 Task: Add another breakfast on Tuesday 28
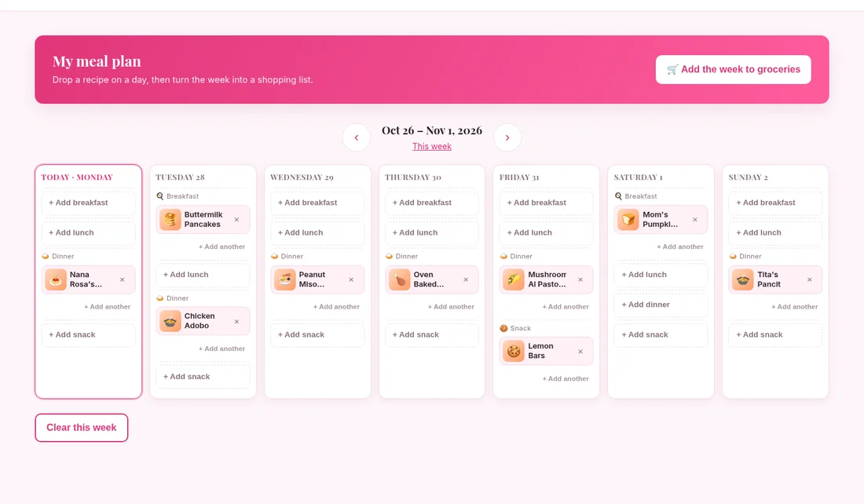point(222,247)
